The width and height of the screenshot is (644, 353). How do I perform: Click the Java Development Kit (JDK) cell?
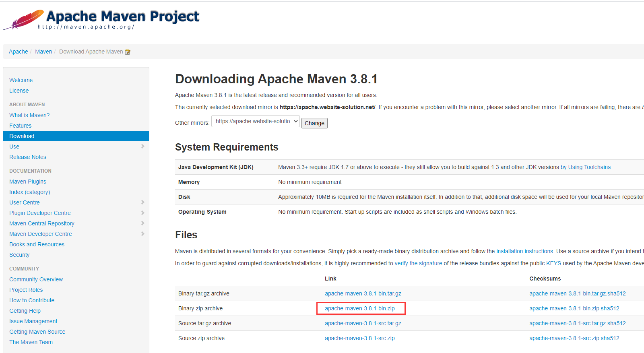coord(216,167)
